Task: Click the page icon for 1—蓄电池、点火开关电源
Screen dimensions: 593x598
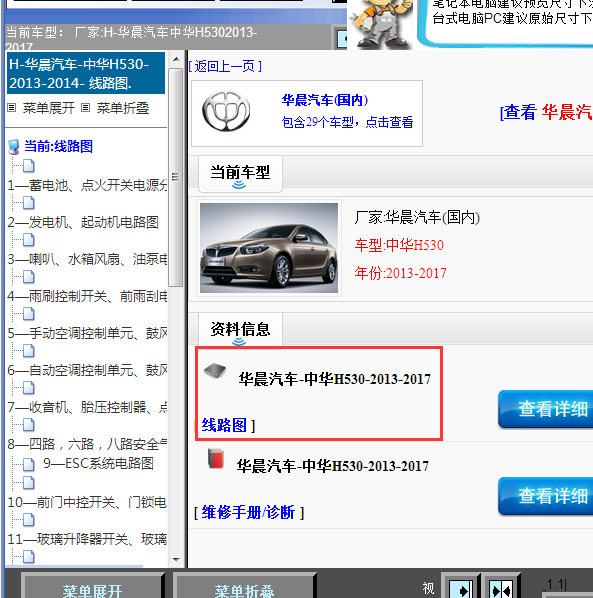Action: pos(29,166)
